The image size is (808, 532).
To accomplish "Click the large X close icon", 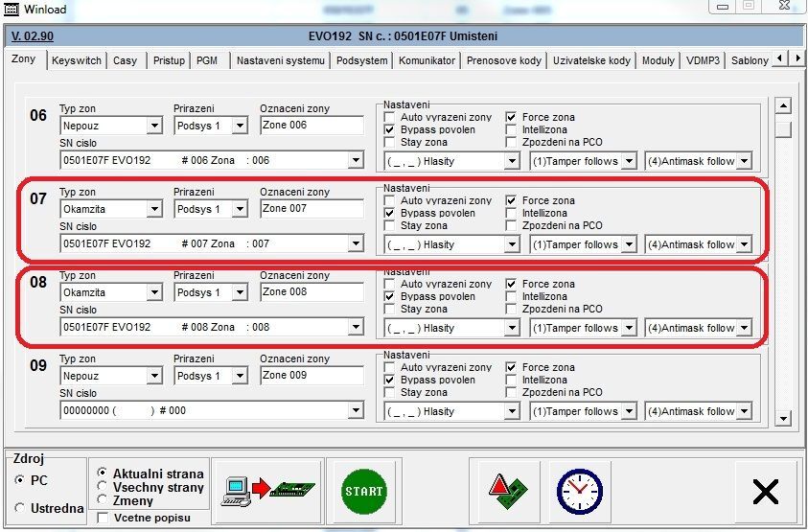I will 765,492.
